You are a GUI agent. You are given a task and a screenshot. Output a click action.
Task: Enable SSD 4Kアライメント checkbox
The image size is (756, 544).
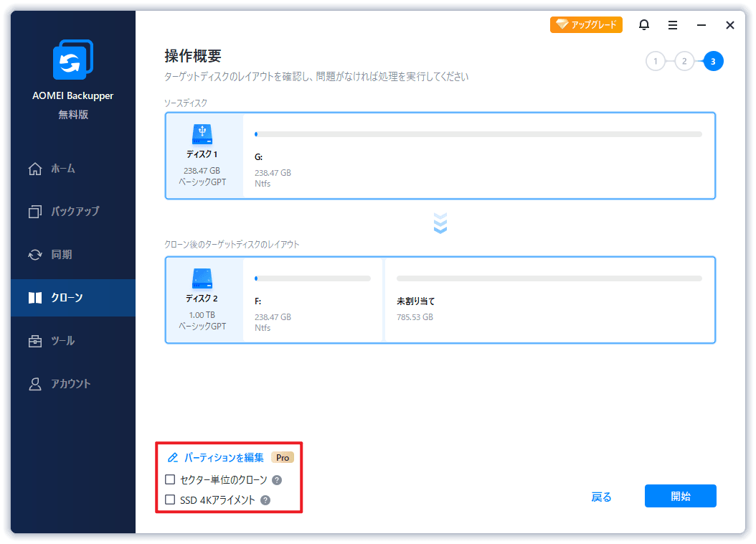pyautogui.click(x=170, y=499)
